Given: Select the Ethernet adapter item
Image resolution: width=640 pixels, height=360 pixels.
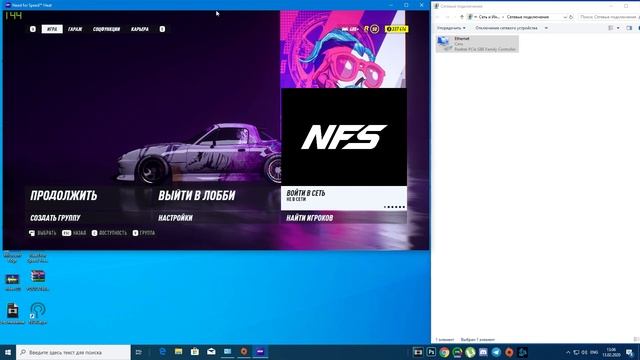Looking at the screenshot, I should coord(477,44).
